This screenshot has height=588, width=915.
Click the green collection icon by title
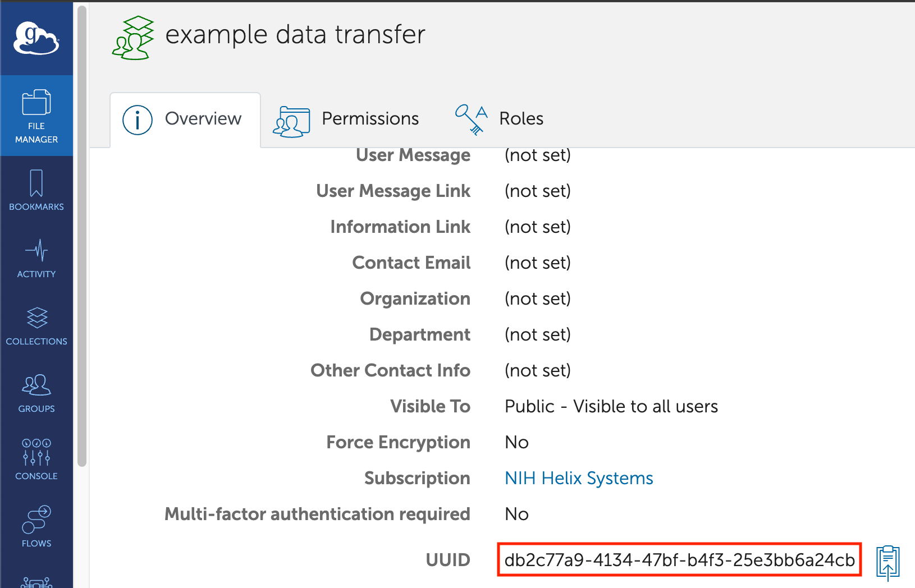(x=133, y=38)
